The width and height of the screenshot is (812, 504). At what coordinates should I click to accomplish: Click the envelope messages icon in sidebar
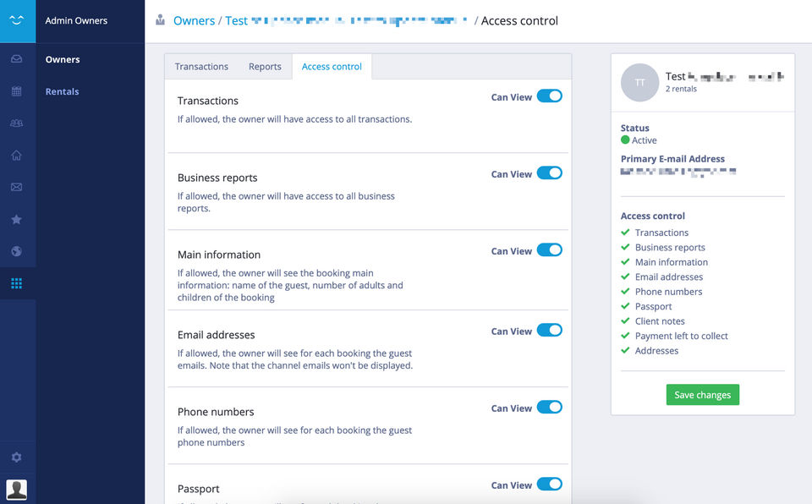point(17,188)
